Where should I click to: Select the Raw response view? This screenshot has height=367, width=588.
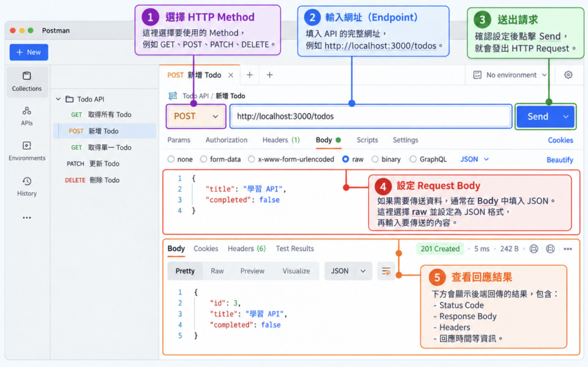[x=217, y=271]
